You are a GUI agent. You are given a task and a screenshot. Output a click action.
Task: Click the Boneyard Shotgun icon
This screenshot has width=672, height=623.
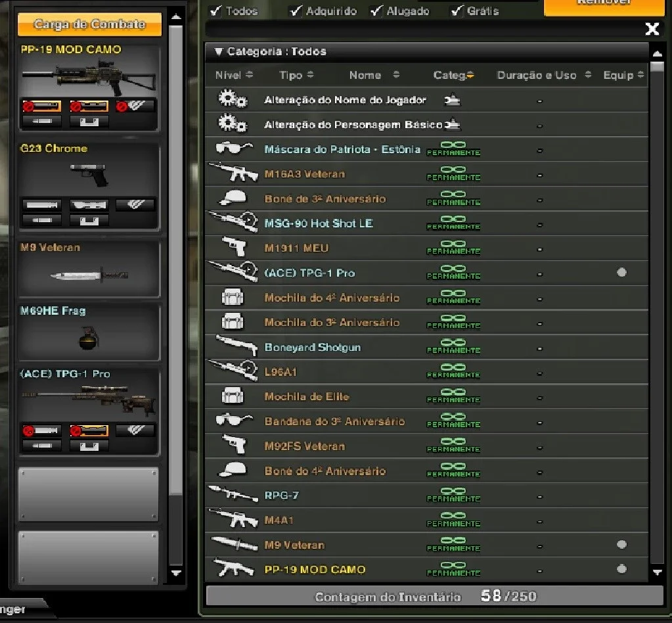[x=236, y=346]
